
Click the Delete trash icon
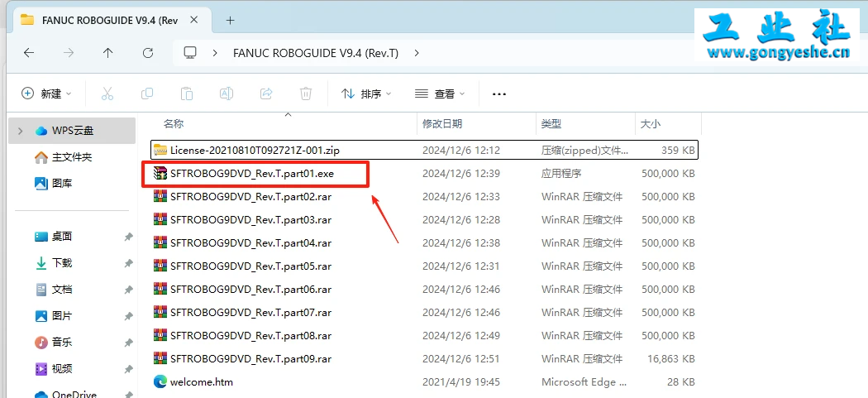(306, 94)
